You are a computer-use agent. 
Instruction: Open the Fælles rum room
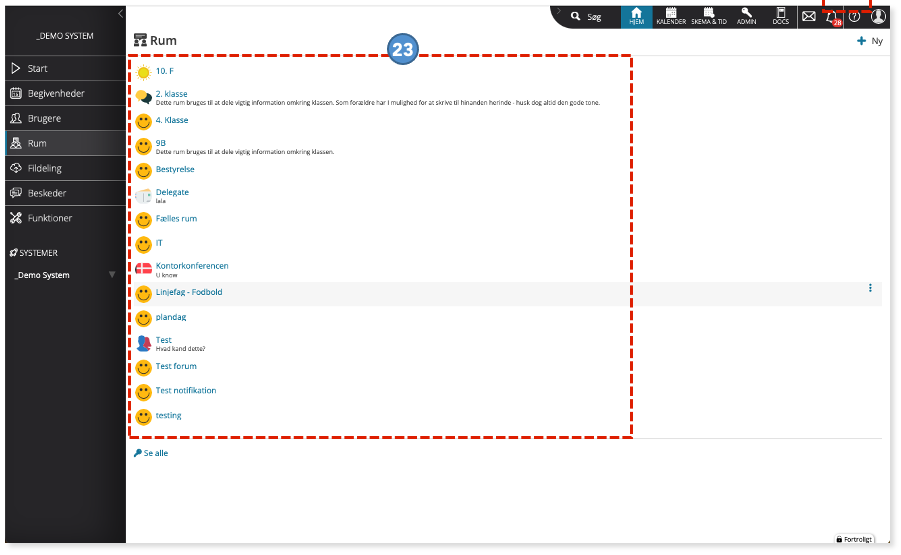pos(176,218)
